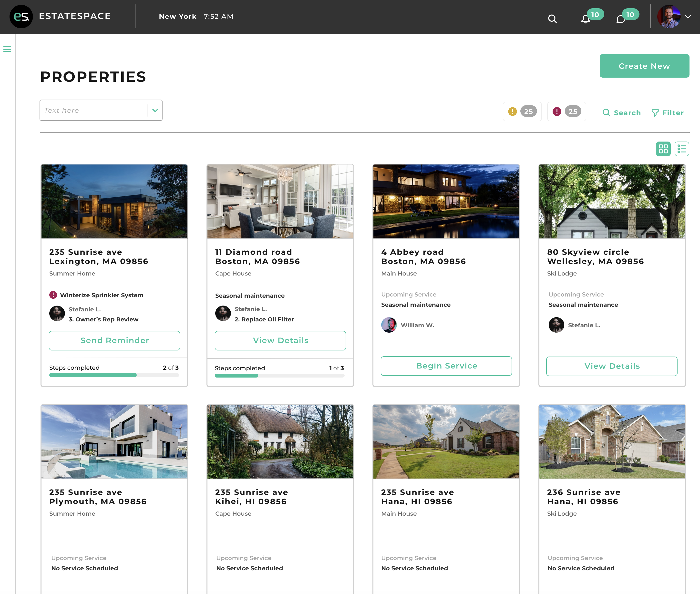Click the EstateSpace logo

click(21, 17)
